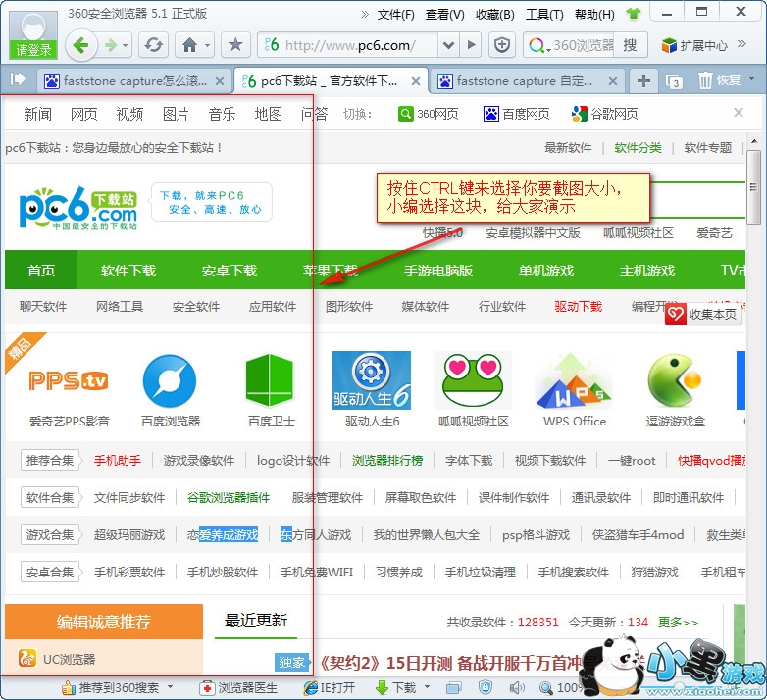Switch search to 360网页
This screenshot has height=700, width=767.
tap(428, 114)
